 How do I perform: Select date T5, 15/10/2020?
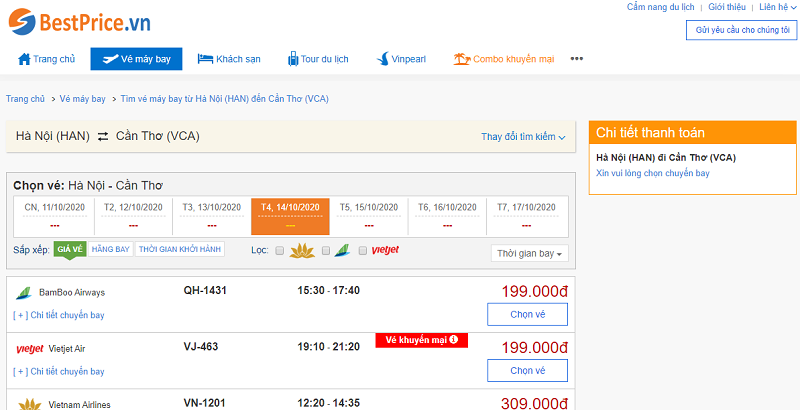click(x=369, y=216)
